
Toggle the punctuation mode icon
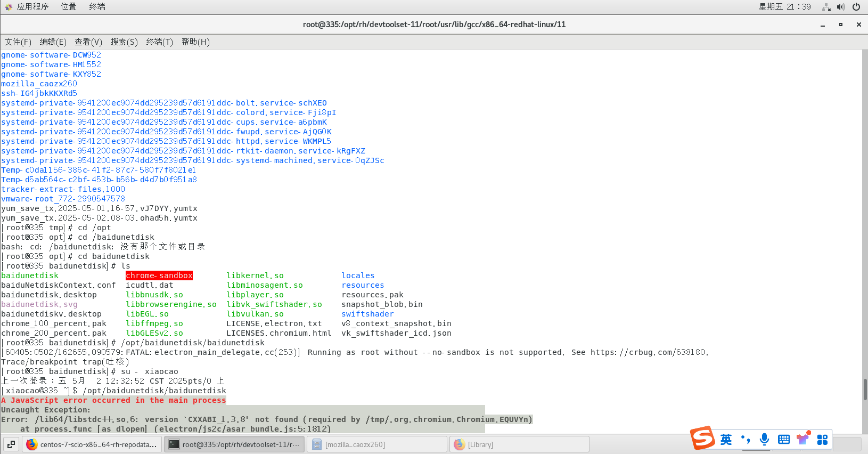click(x=746, y=440)
